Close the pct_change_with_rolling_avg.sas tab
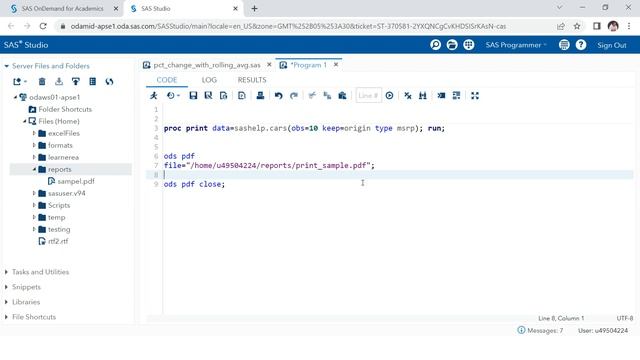Screen dimensions: 640x360 click(x=269, y=64)
